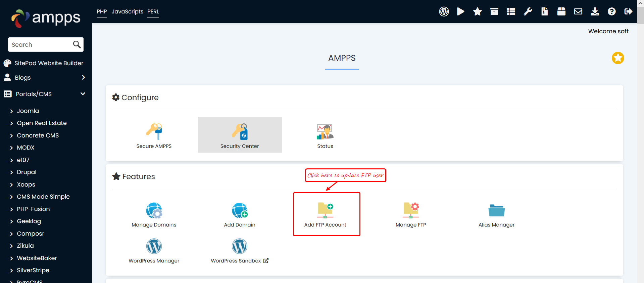Switch to the PERL tab
The height and width of the screenshot is (283, 644).
click(x=153, y=12)
